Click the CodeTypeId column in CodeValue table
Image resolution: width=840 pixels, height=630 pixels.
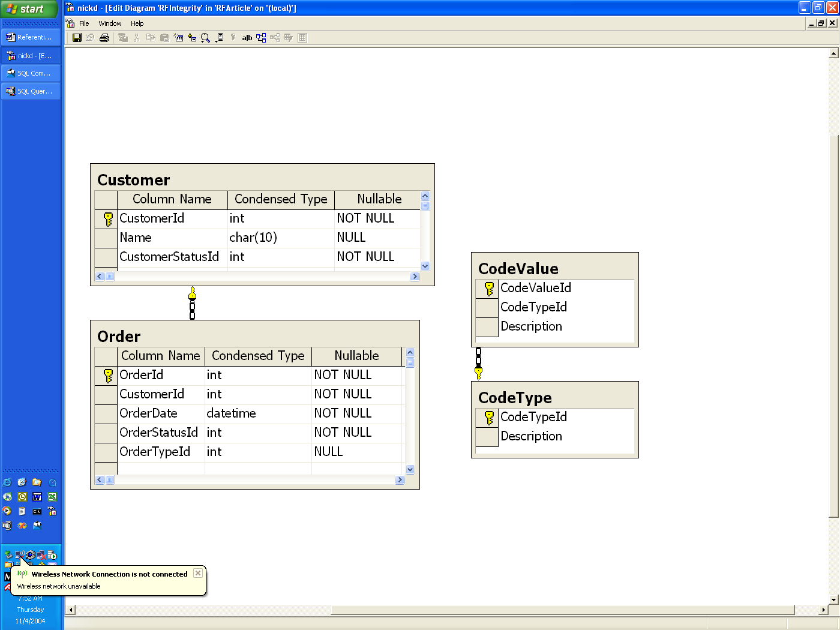pyautogui.click(x=533, y=307)
